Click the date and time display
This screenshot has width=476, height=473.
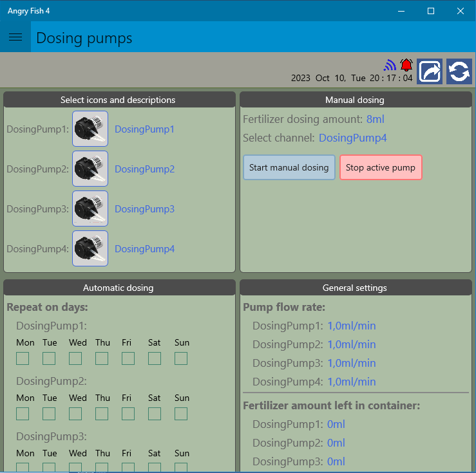[x=352, y=79]
